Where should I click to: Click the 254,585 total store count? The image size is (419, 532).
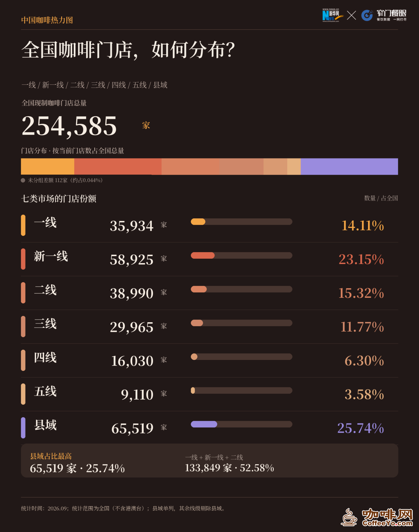[x=69, y=126]
